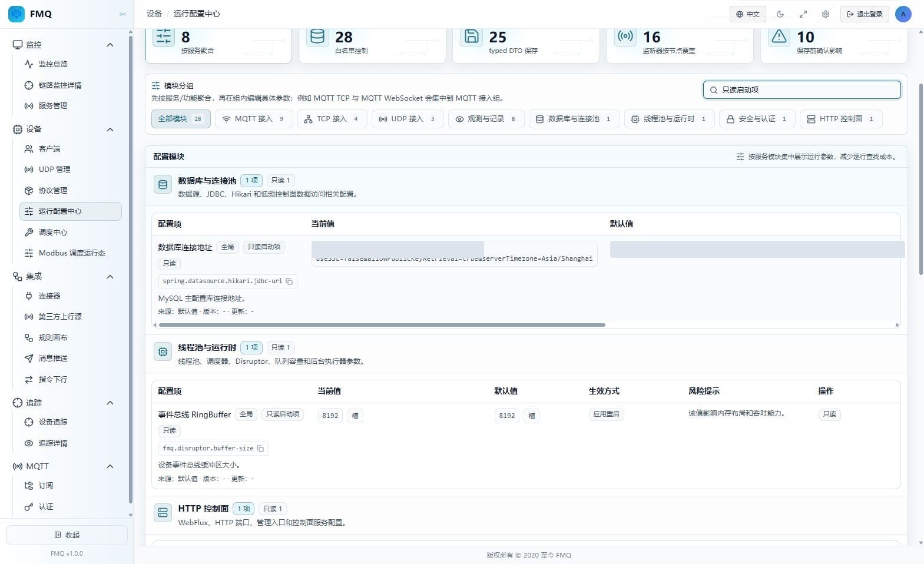This screenshot has width=924, height=564.
Task: Click the thread pool module icon
Action: (163, 352)
